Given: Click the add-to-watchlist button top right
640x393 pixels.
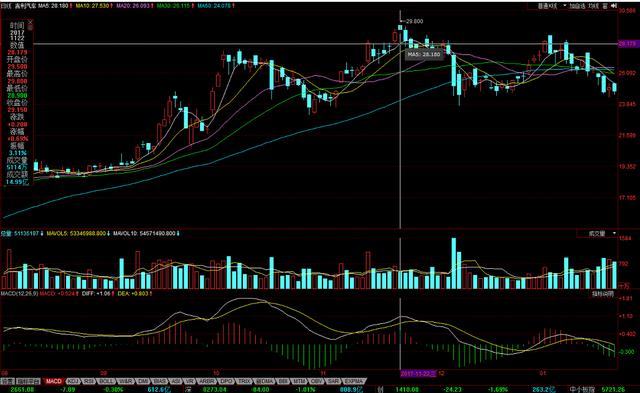Looking at the screenshot, I should pyautogui.click(x=577, y=6).
